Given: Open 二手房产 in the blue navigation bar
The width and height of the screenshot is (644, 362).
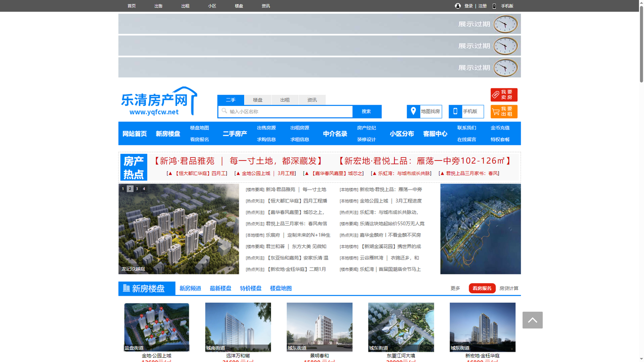Looking at the screenshot, I should 235,134.
